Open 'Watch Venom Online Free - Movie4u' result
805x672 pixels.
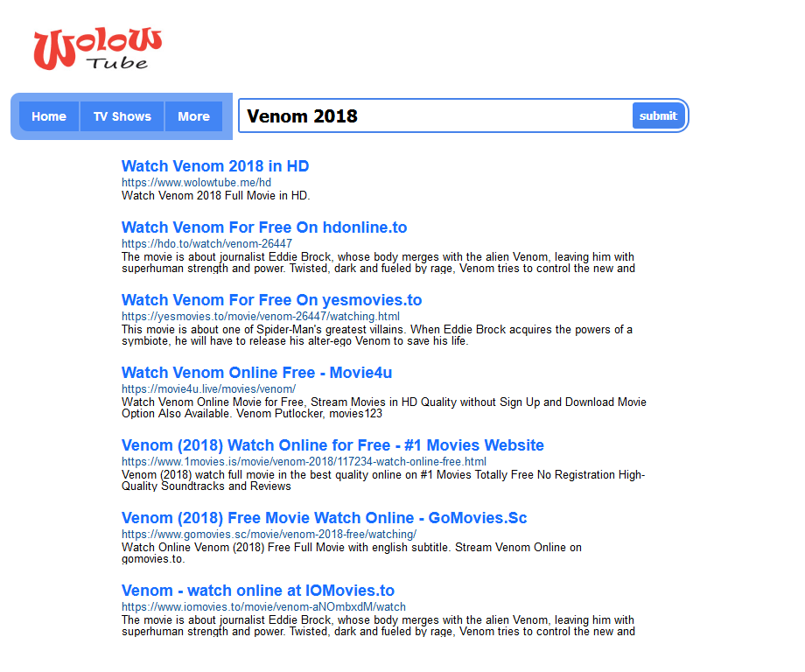coord(256,373)
